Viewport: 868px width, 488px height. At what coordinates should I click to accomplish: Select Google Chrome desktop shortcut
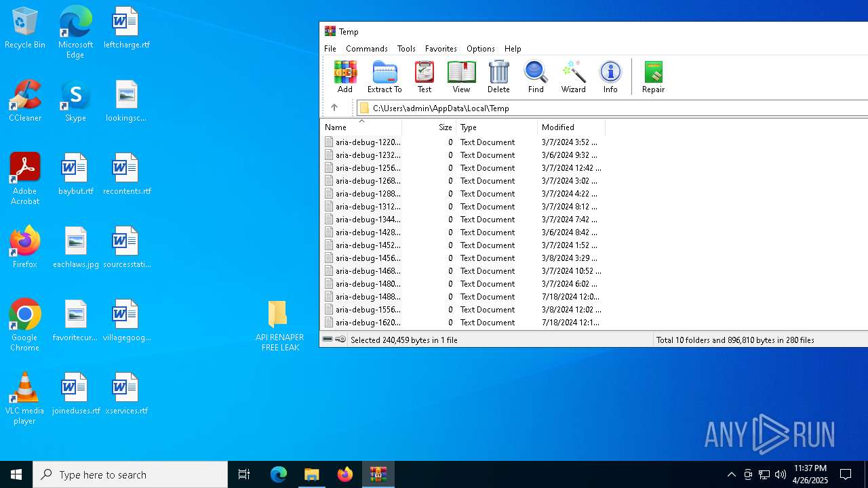click(x=25, y=325)
